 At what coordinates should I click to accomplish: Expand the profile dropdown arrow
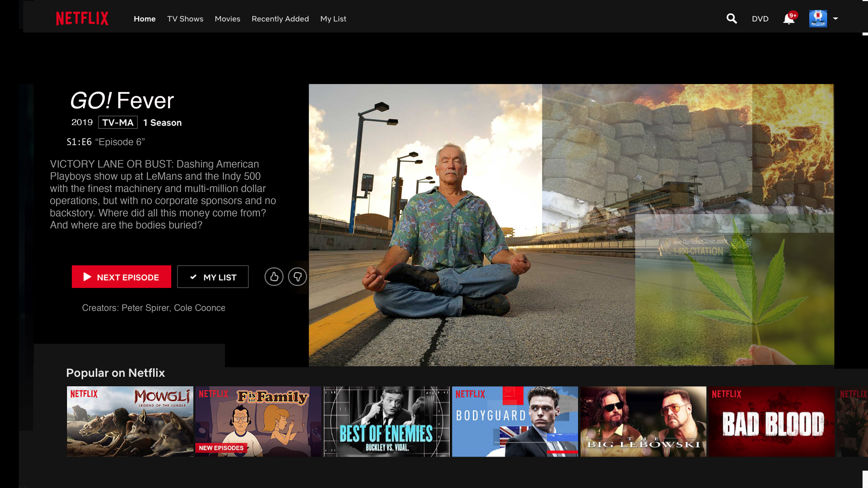tap(836, 18)
